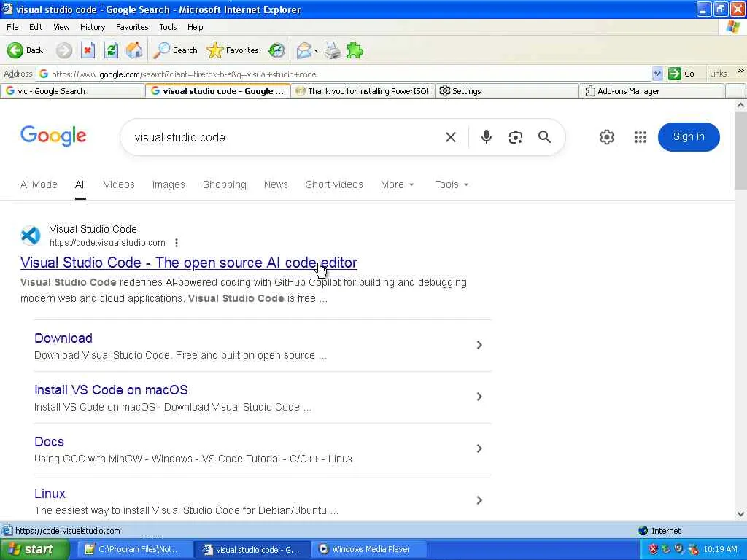This screenshot has height=560, width=747.
Task: Open the Tools menu
Action: (x=168, y=27)
